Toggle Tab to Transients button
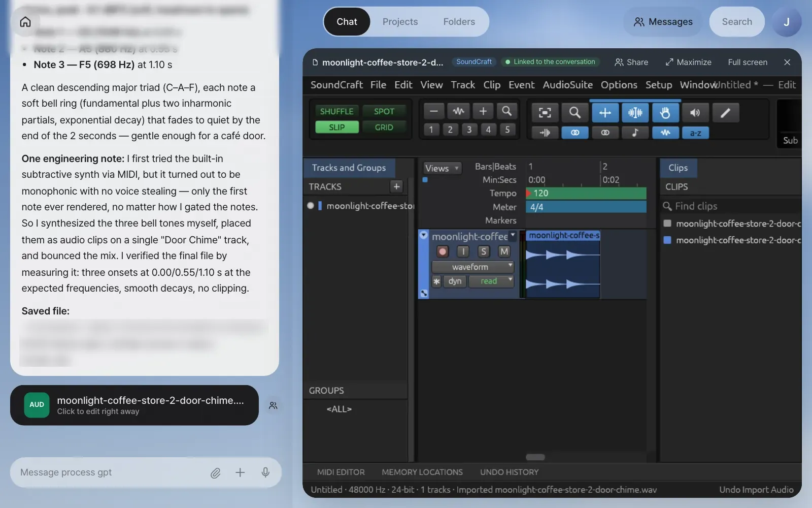The width and height of the screenshot is (812, 508). [545, 133]
